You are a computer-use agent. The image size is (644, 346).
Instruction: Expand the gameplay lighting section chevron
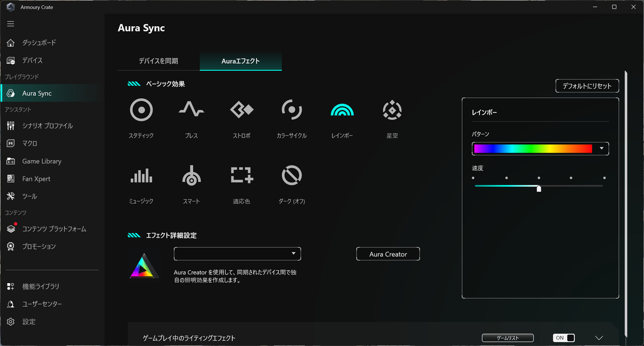click(x=599, y=338)
